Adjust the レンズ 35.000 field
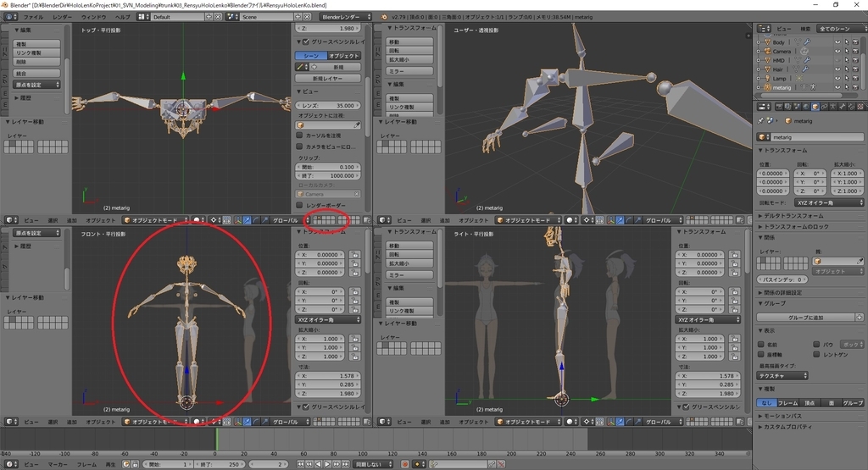 (x=328, y=105)
